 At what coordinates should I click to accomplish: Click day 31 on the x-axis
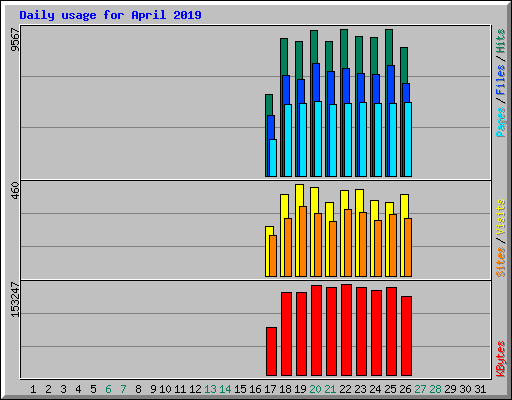coord(480,389)
